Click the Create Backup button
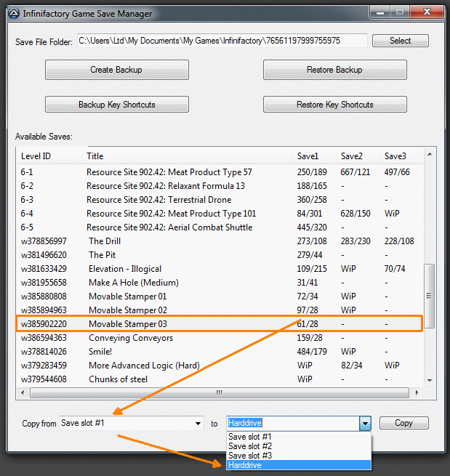The height and width of the screenshot is (476, 450). pos(117,70)
